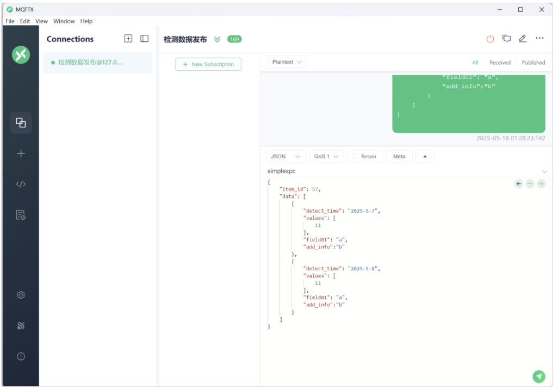Open the QoS 1 dropdown
The image size is (558, 392).
pos(326,157)
